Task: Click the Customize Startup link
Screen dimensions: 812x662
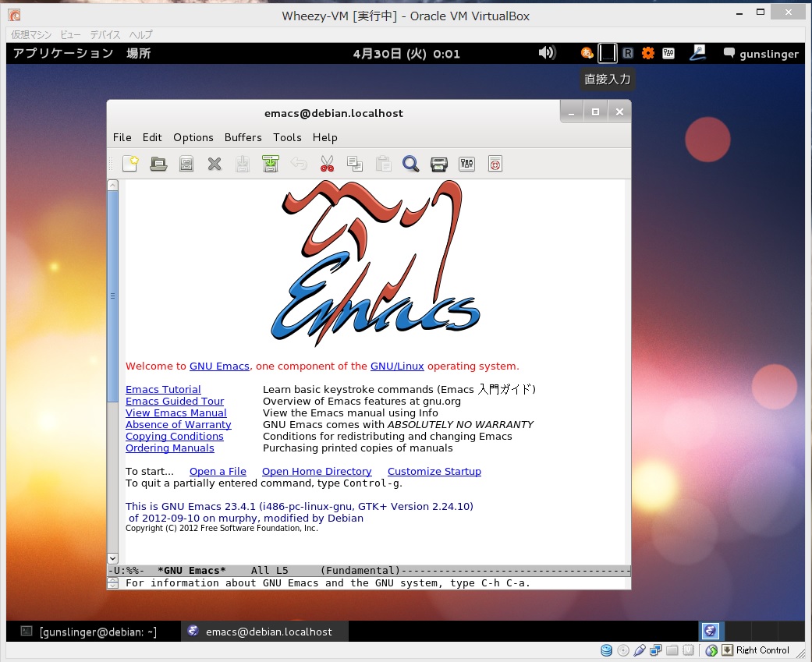Action: (434, 472)
